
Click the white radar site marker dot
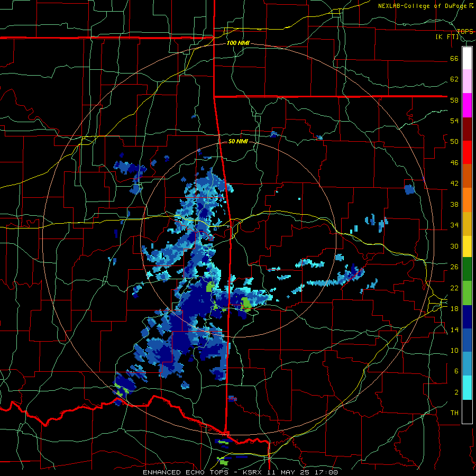click(228, 226)
